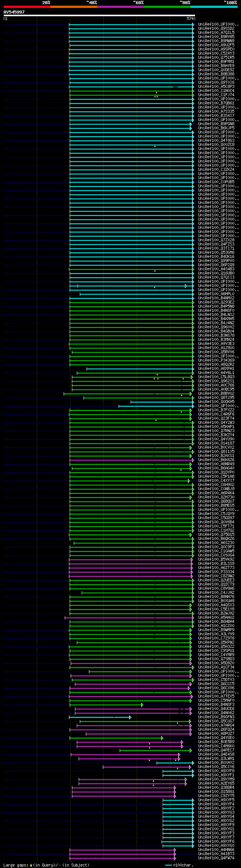The height and width of the screenshot is (868, 241).
Task: Click the UniRef100_Q4FW74 label
Action: 216,858
